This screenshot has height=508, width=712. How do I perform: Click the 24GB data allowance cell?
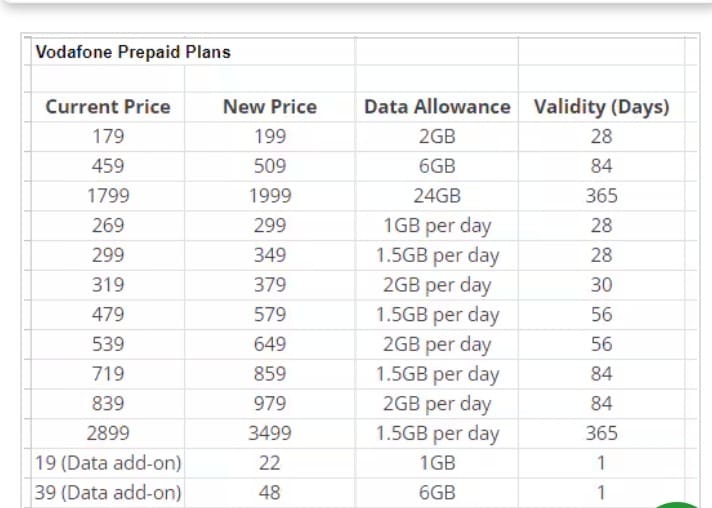pos(436,196)
